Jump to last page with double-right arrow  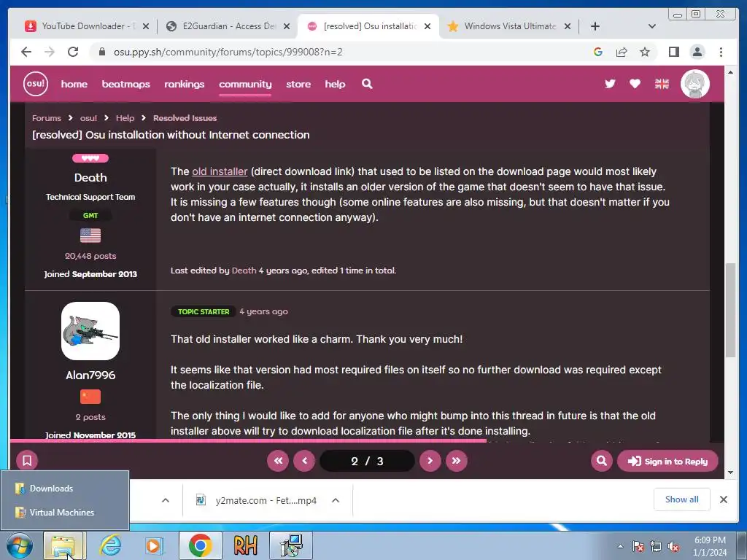tap(457, 461)
